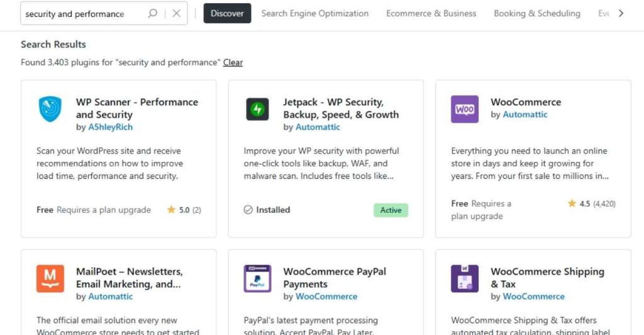This screenshot has height=335, width=644.
Task: Open the WP Scanner plugin icon
Action: pos(50,109)
